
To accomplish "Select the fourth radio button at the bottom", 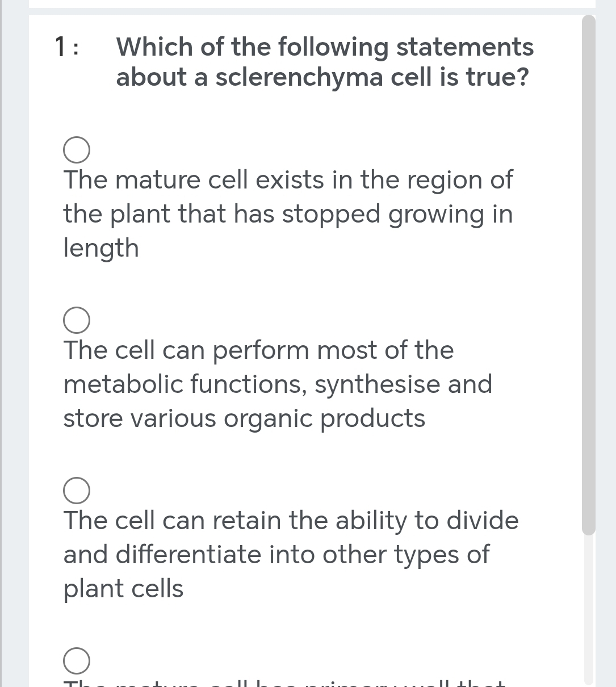I will 76,660.
